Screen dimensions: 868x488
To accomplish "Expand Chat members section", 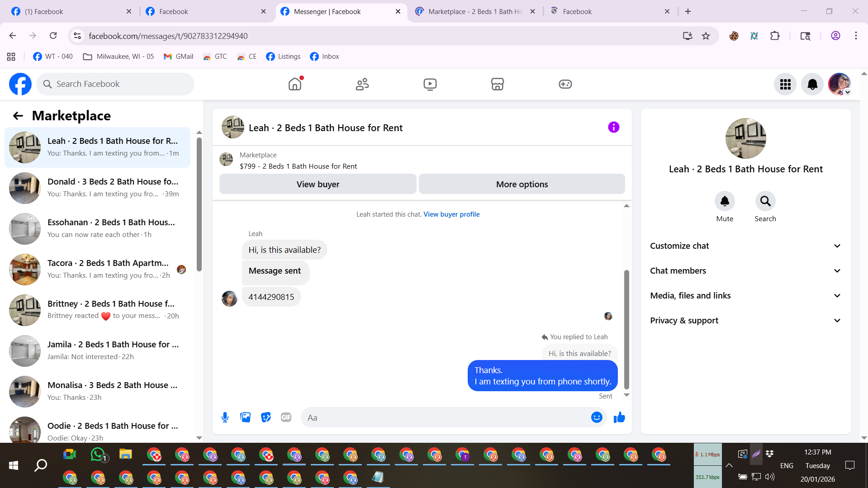I will point(745,271).
